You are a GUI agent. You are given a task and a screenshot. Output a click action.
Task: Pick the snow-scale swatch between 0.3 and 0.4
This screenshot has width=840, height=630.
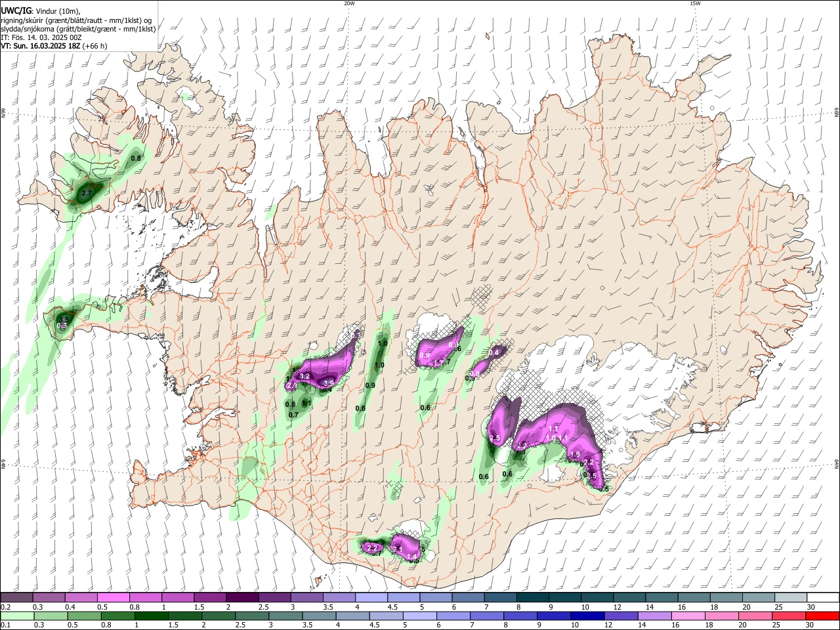click(48, 597)
